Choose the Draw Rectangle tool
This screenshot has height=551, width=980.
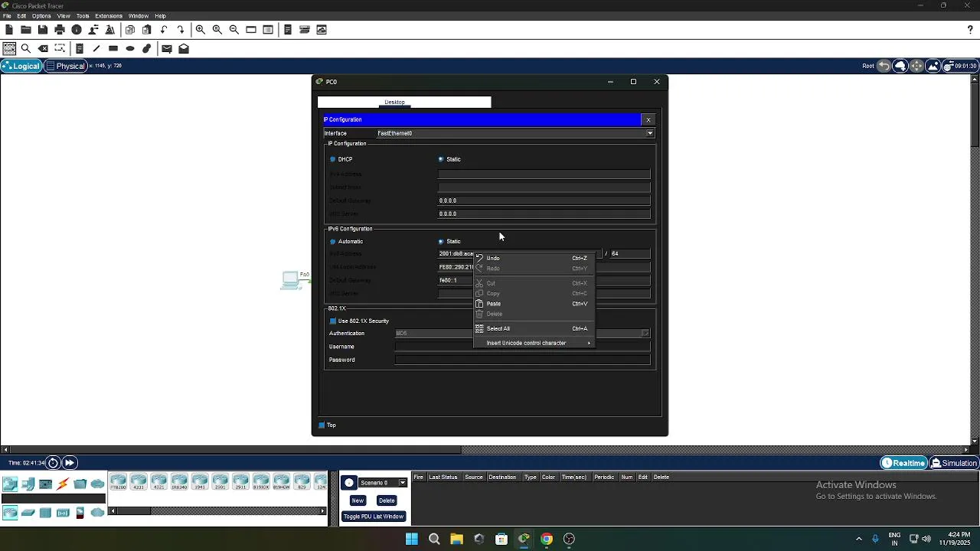point(113,49)
